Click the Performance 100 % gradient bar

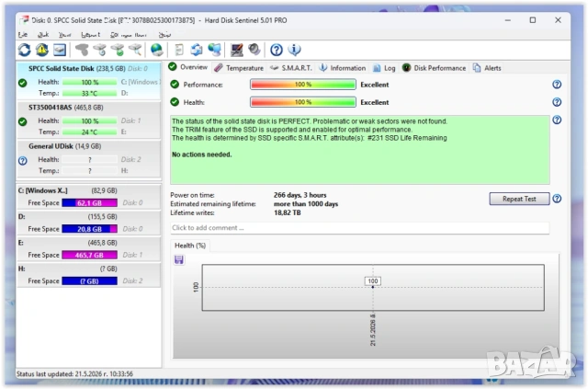[x=303, y=85]
